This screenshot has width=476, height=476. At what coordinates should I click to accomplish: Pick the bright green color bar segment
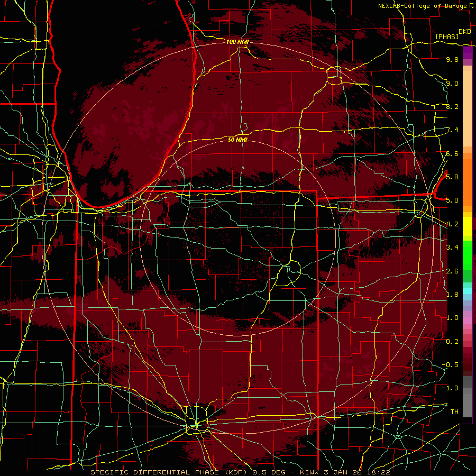pos(467,255)
